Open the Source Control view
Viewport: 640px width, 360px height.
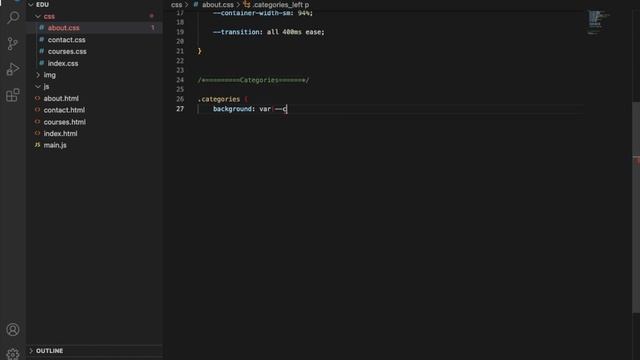(13, 44)
